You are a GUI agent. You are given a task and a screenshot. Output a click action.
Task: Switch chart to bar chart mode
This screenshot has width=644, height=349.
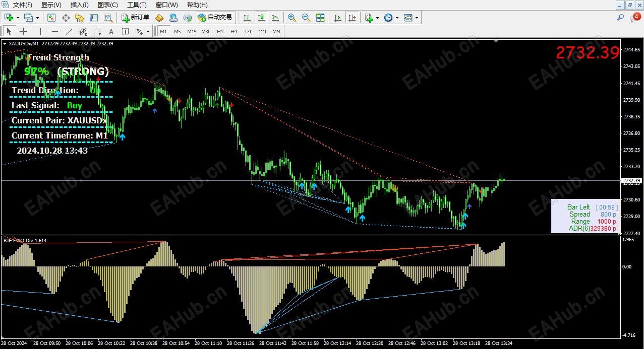(x=247, y=18)
